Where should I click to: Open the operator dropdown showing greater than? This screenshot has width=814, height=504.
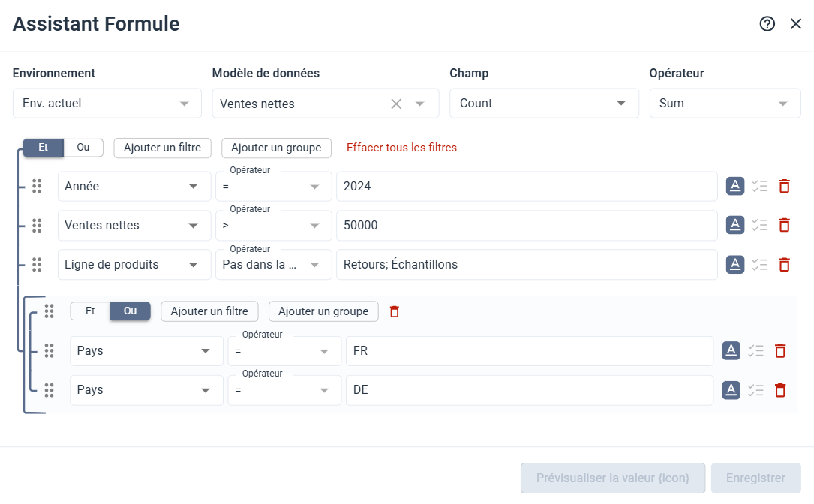click(274, 225)
